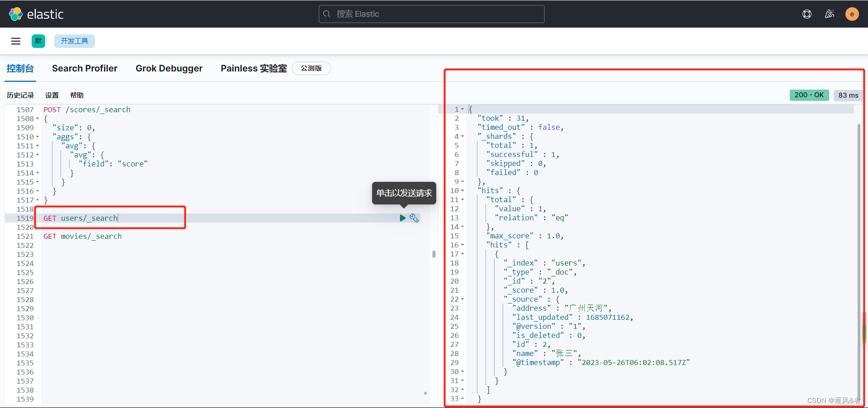Click the user avatar 'e'
The width and height of the screenshot is (868, 408).
tap(852, 14)
